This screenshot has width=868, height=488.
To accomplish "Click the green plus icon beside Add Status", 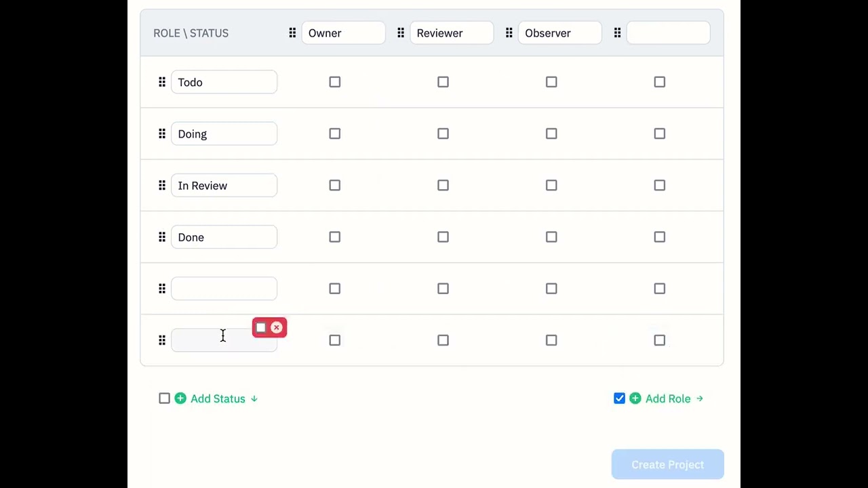I will pyautogui.click(x=180, y=399).
